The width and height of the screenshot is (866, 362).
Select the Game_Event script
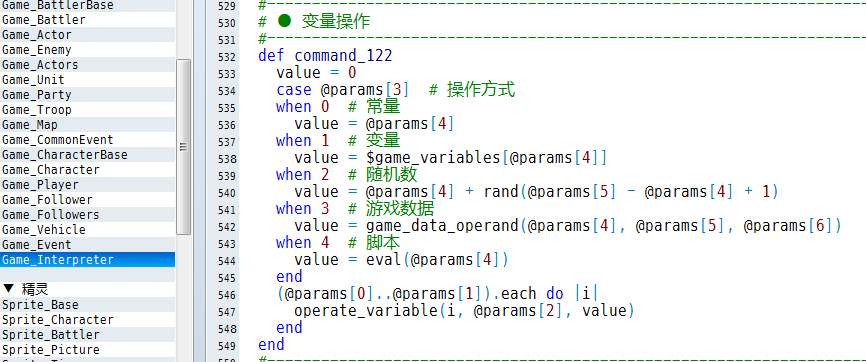[x=87, y=244]
